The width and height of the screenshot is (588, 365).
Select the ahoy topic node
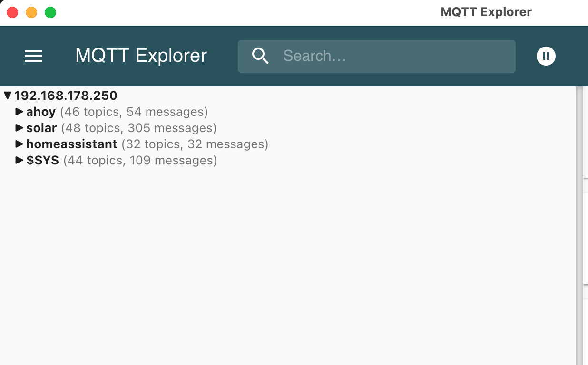pos(41,112)
